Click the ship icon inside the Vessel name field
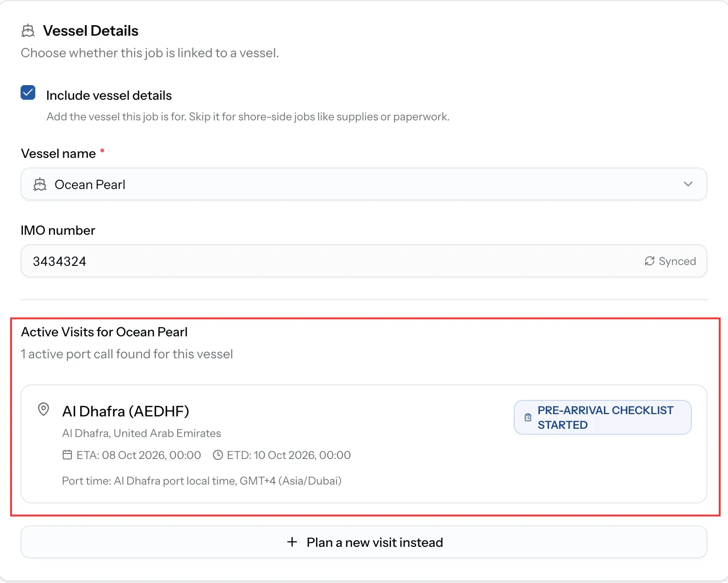 pyautogui.click(x=40, y=184)
